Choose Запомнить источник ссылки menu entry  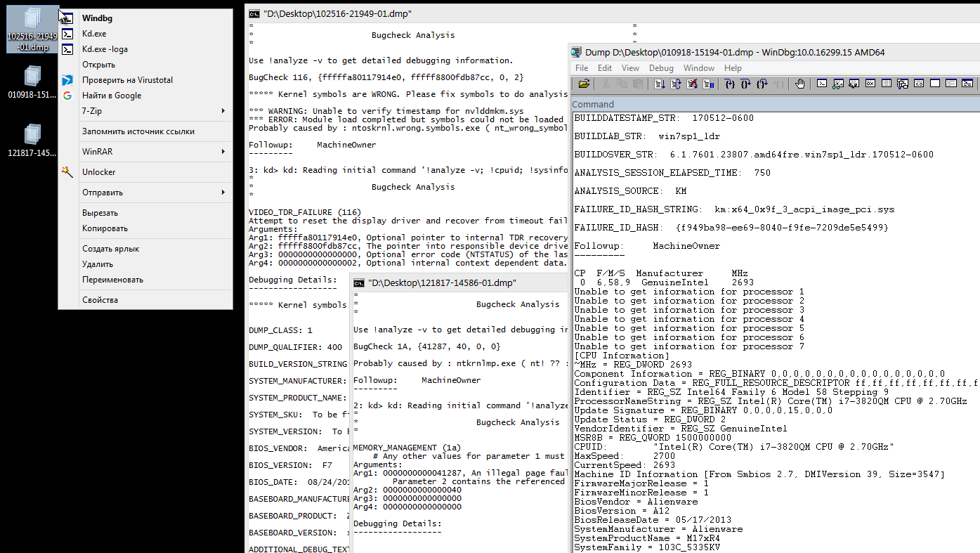pos(145,131)
